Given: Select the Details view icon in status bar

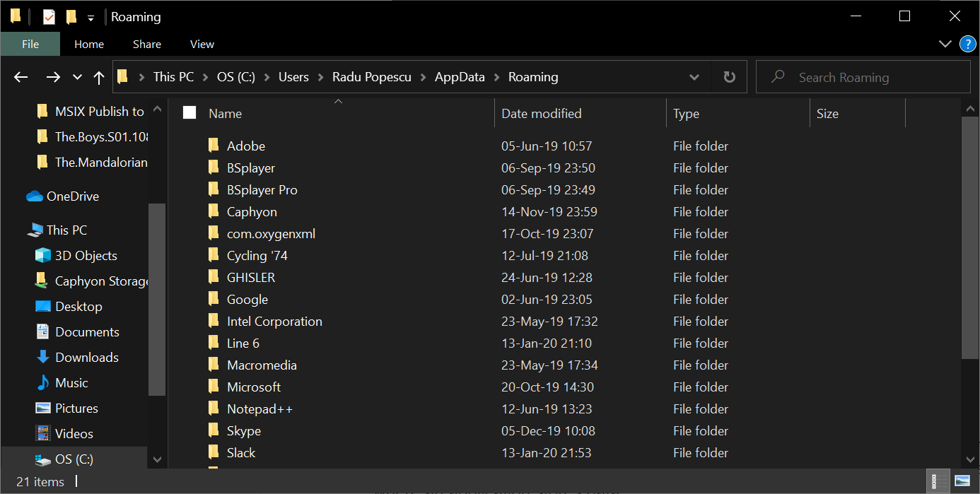Looking at the screenshot, I should click(x=938, y=482).
